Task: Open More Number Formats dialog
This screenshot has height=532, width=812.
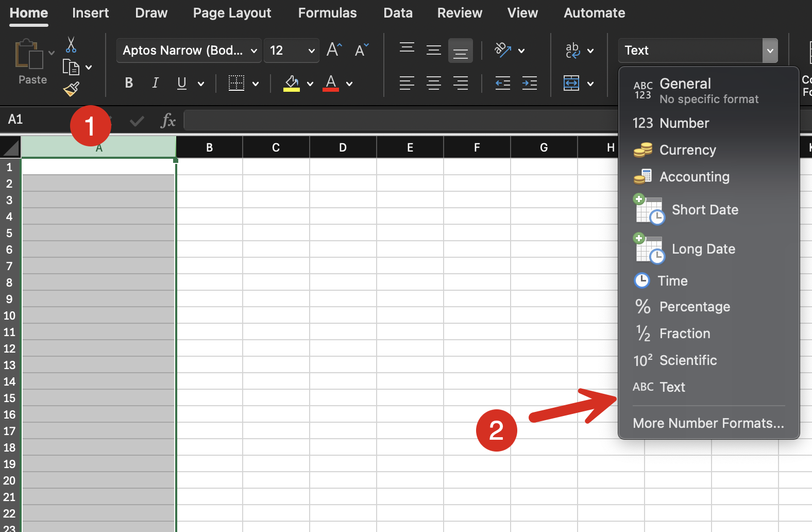Action: click(x=708, y=423)
